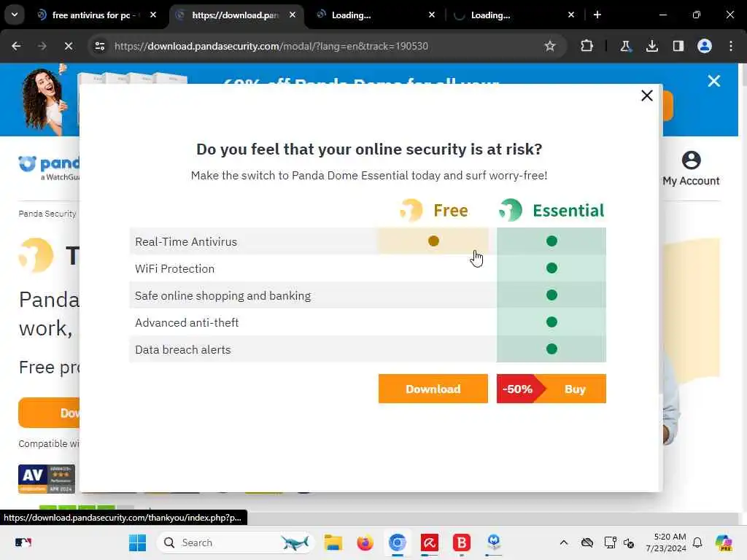
Task: Open the Chrome three-dot menu
Action: pos(731,46)
